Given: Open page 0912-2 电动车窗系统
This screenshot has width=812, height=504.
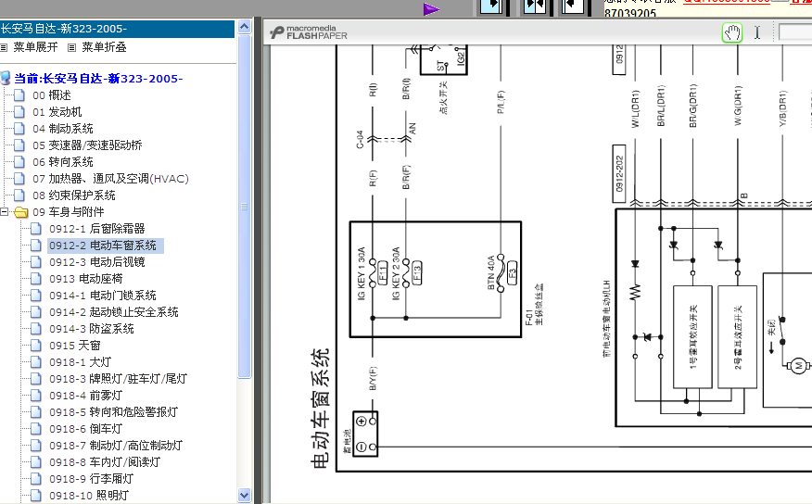Looking at the screenshot, I should pyautogui.click(x=103, y=246).
